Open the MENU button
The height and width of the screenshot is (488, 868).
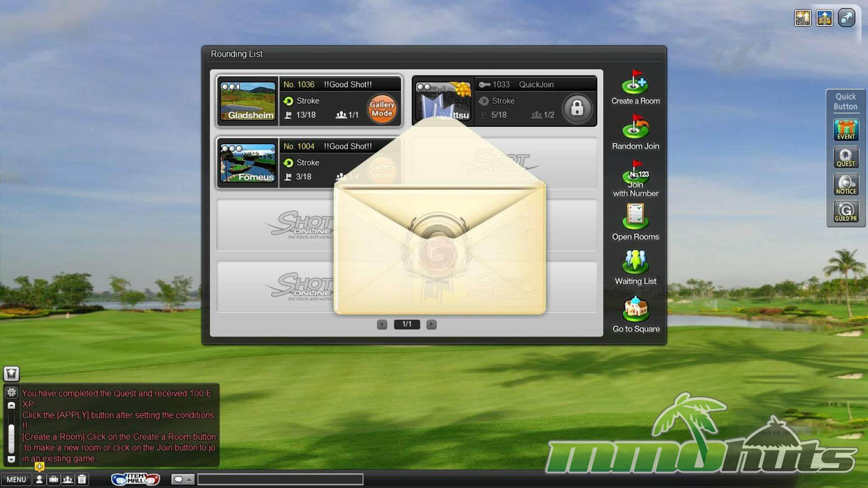16,479
